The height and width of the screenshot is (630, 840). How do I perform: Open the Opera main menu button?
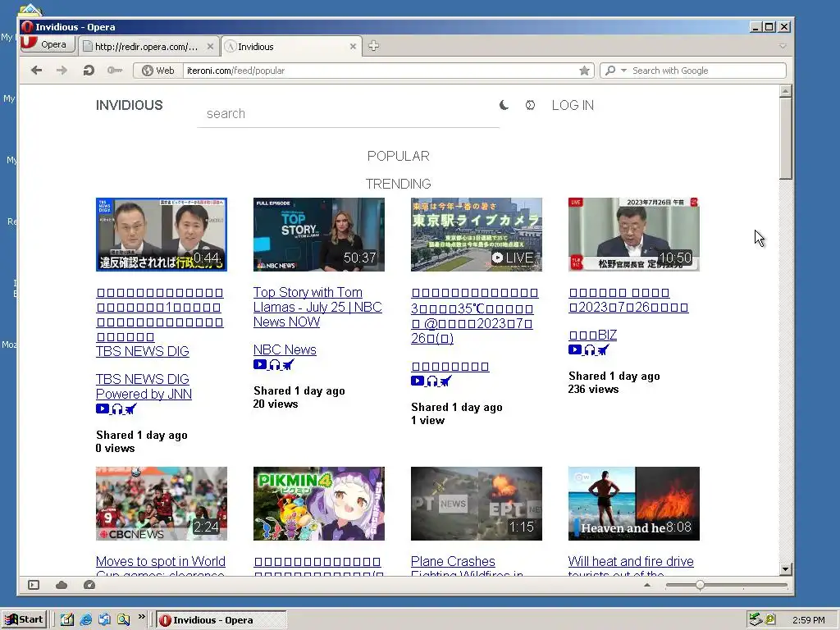[x=47, y=44]
